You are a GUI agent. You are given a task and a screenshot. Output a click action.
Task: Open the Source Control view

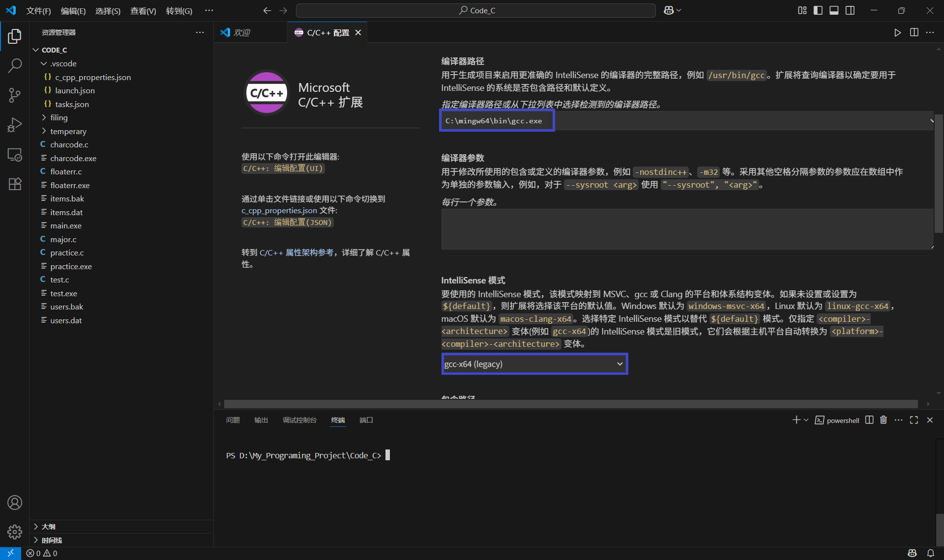tap(15, 95)
